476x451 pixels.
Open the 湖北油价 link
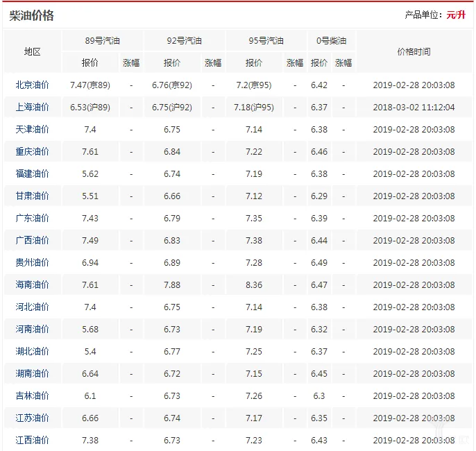pos(32,351)
